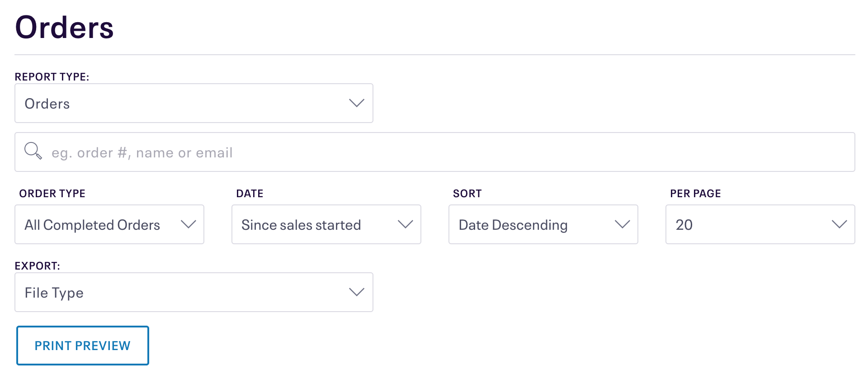The image size is (868, 384).
Task: Click the chevron arrow in Report Type box
Action: (357, 103)
